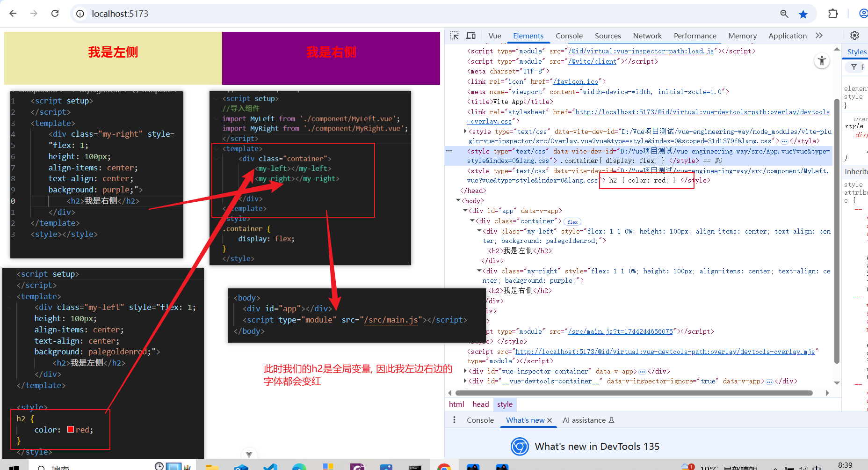The height and width of the screenshot is (470, 868).
Task: Switch to the Sources tab
Action: [608, 36]
